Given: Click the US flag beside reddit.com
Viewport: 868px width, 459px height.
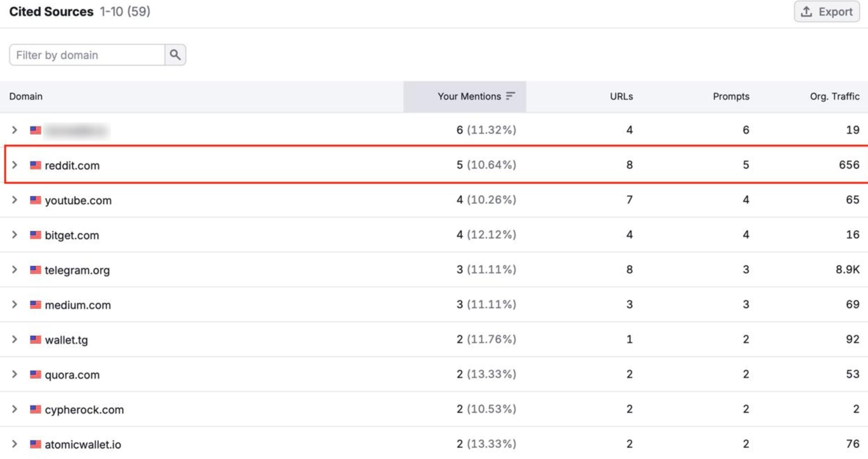Looking at the screenshot, I should click(x=35, y=165).
